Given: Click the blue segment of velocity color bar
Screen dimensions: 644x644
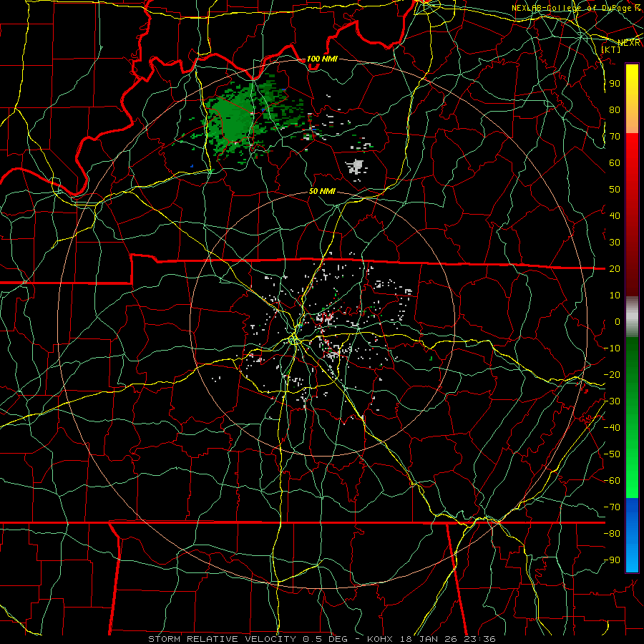Looking at the screenshot, I should coord(632,535).
